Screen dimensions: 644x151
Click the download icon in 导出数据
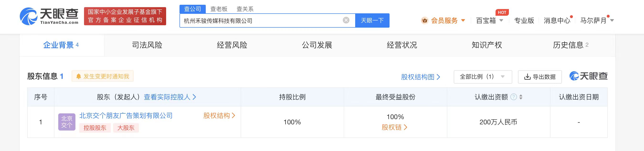point(527,77)
